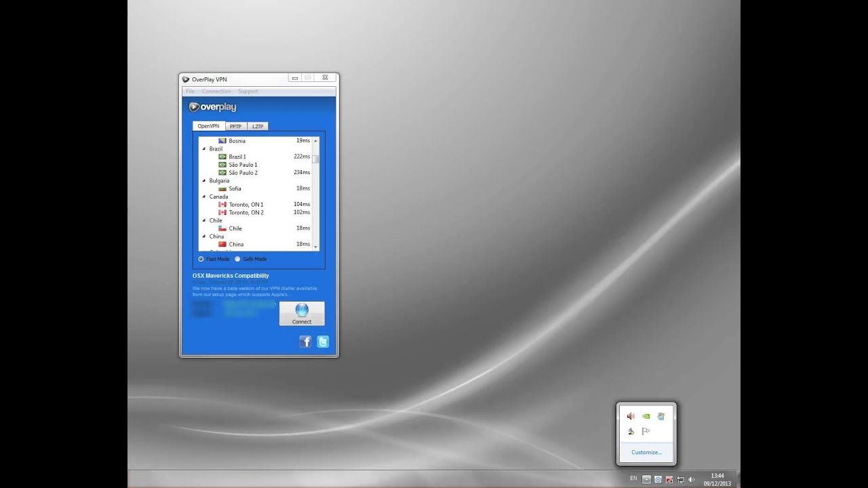Image resolution: width=868 pixels, height=488 pixels.
Task: Click the 19ms ping value
Action: [303, 140]
